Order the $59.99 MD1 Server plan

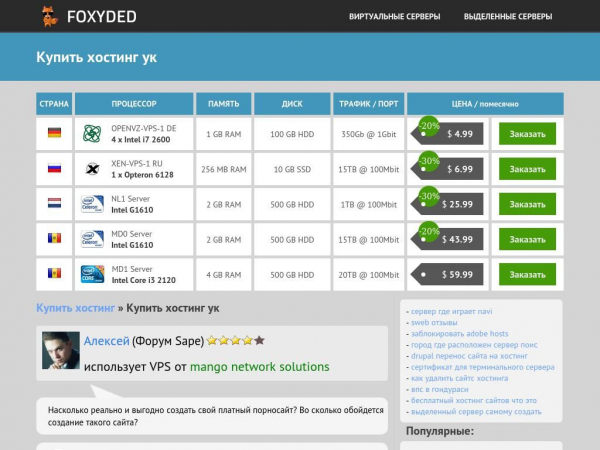[x=527, y=274]
